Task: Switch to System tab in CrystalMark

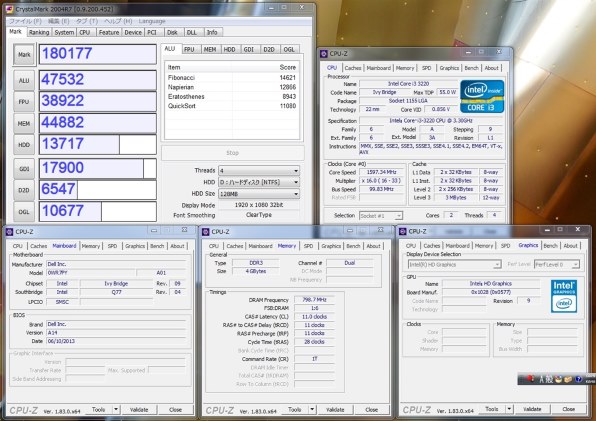Action: [64, 32]
